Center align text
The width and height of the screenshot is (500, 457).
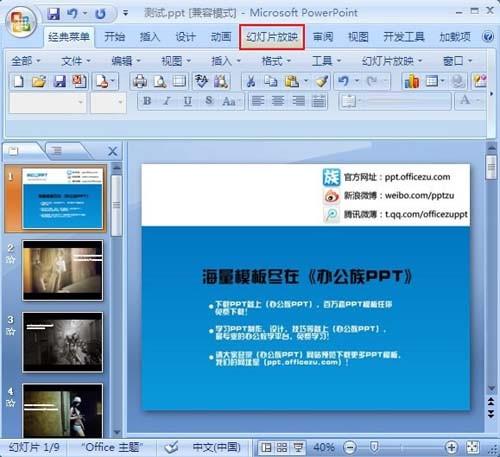pos(278,101)
